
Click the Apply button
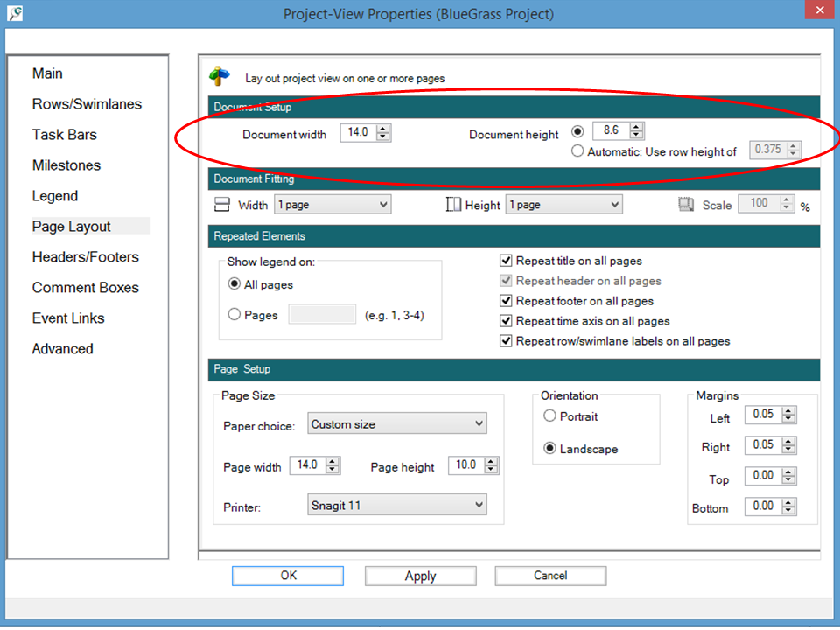click(x=421, y=576)
